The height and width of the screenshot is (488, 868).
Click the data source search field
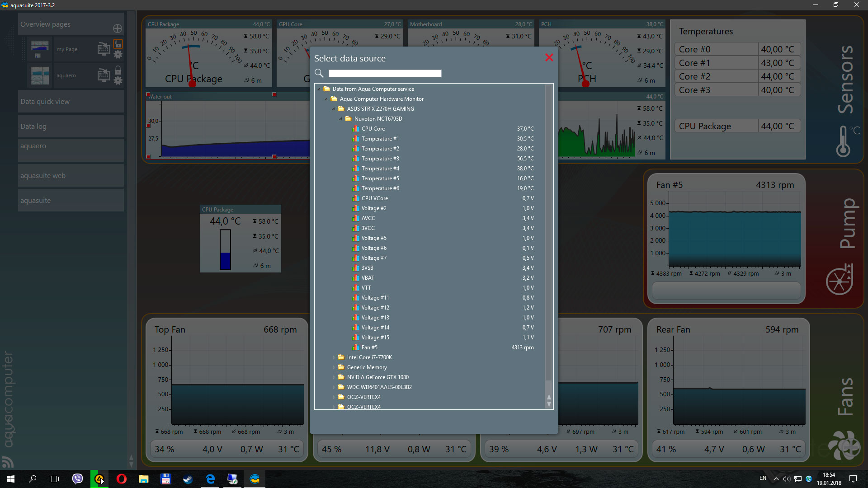pos(385,73)
